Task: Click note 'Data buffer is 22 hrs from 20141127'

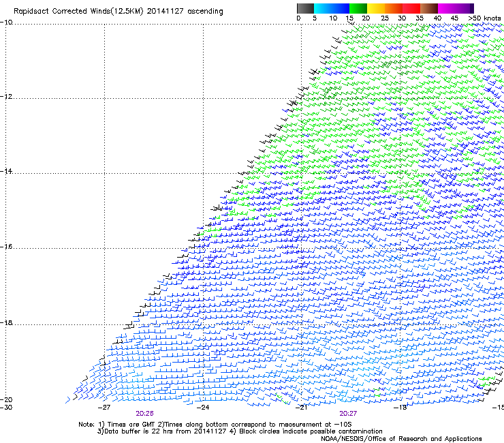Action: [166, 431]
